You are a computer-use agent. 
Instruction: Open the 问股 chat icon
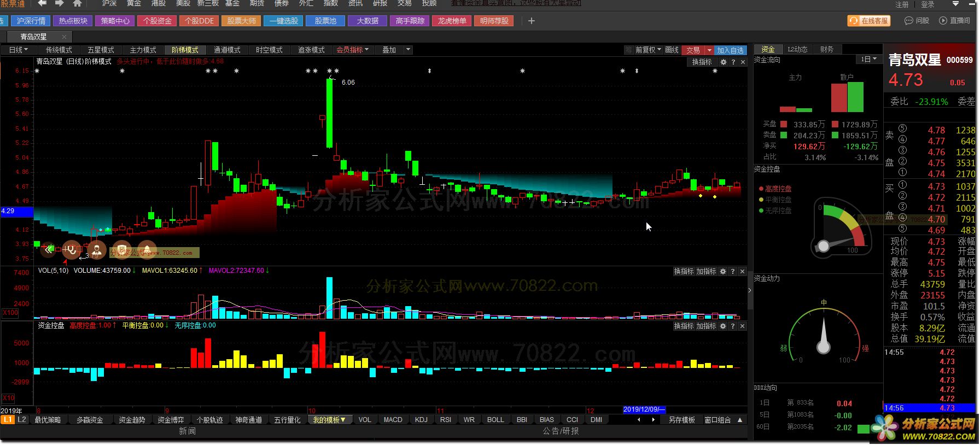(x=917, y=21)
